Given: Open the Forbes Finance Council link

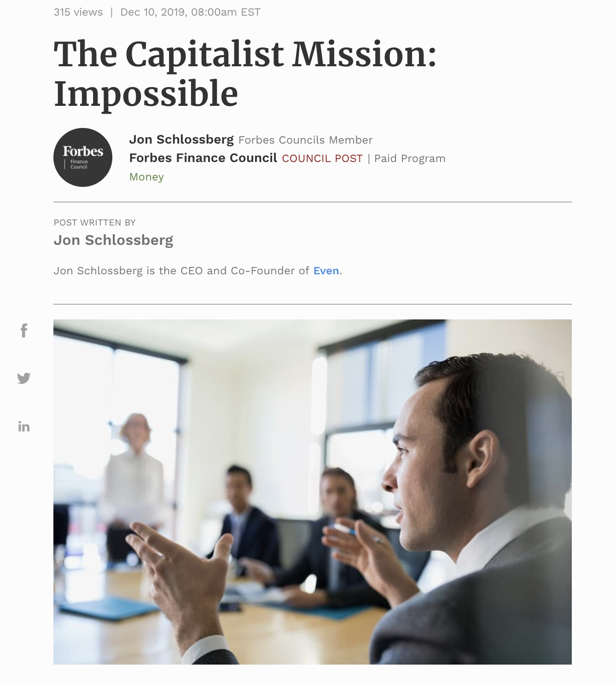Looking at the screenshot, I should pyautogui.click(x=203, y=158).
